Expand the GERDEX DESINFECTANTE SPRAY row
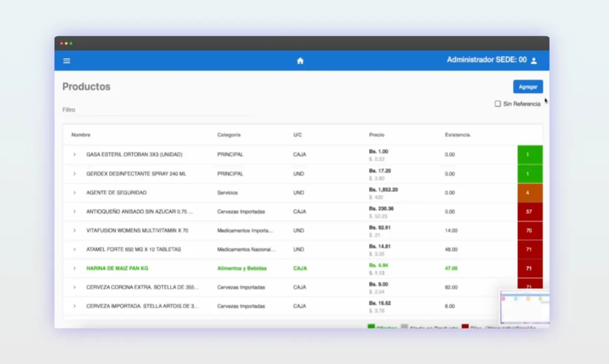 [75, 174]
